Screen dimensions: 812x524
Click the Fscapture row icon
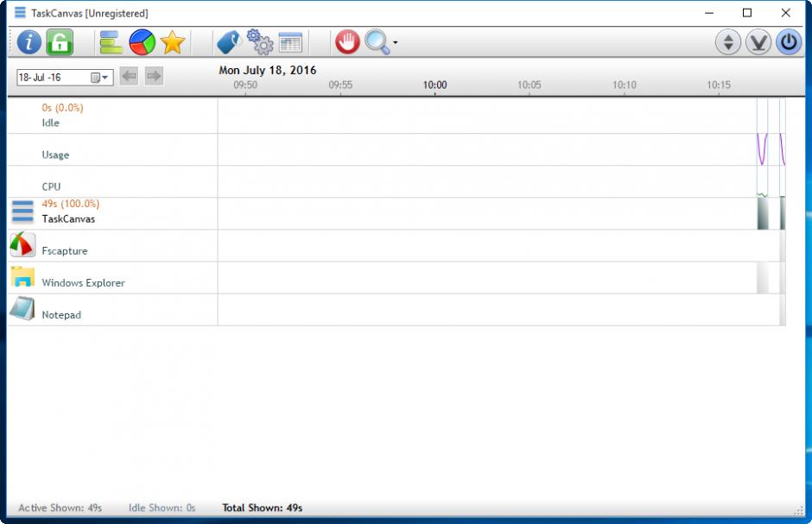22,244
